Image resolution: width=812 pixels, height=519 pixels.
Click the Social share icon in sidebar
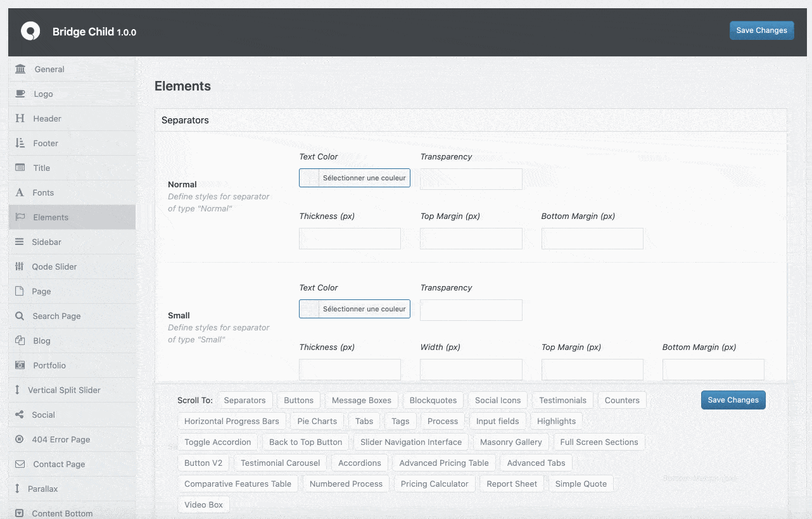[x=20, y=415]
